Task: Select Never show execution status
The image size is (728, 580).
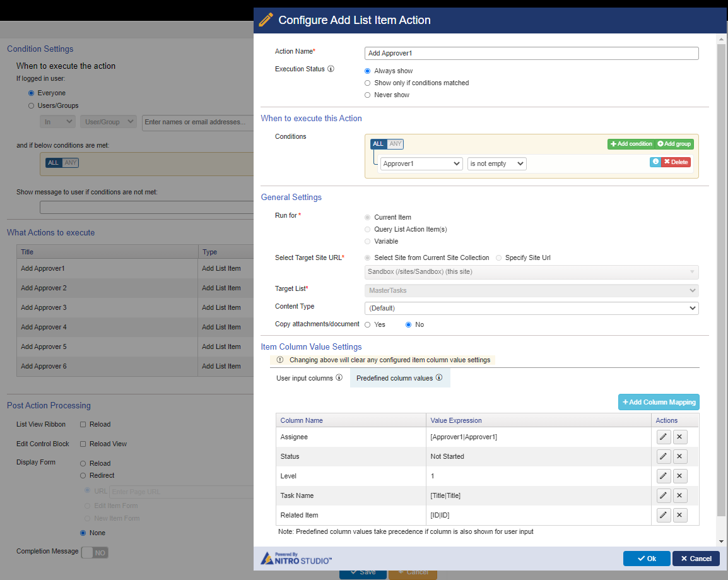Action: (367, 95)
